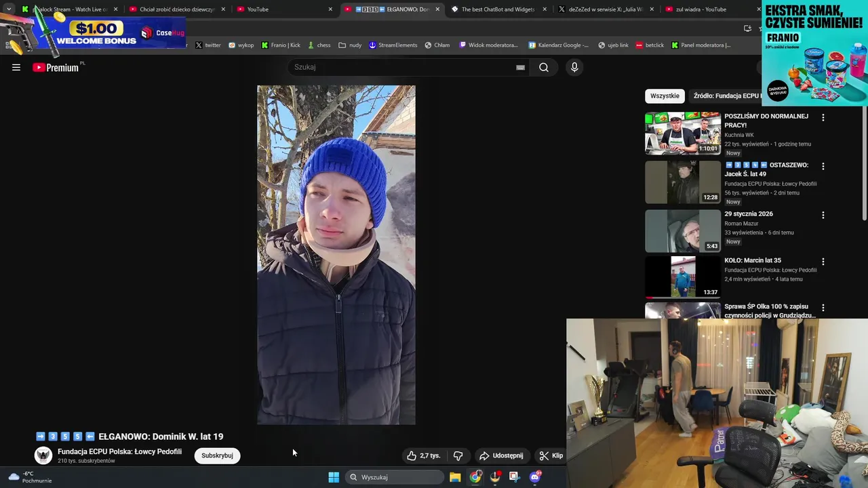Viewport: 868px width, 488px height.
Task: Open KOŁO: Marcin lat 35 thumbnail
Action: 683,277
